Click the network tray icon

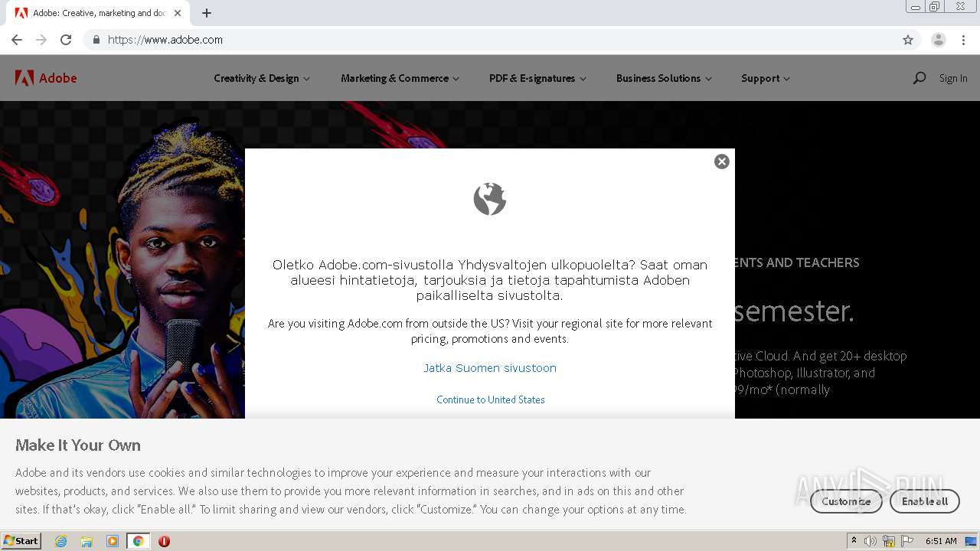coord(889,541)
